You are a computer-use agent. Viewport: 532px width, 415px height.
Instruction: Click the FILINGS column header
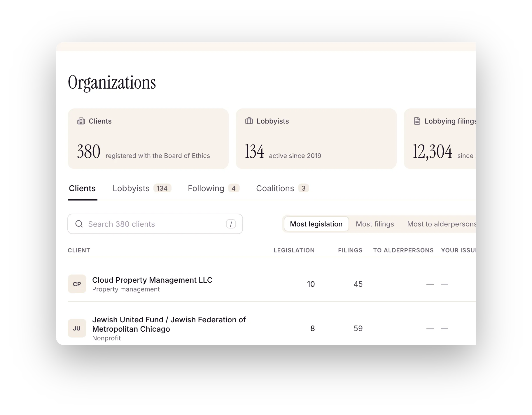350,250
